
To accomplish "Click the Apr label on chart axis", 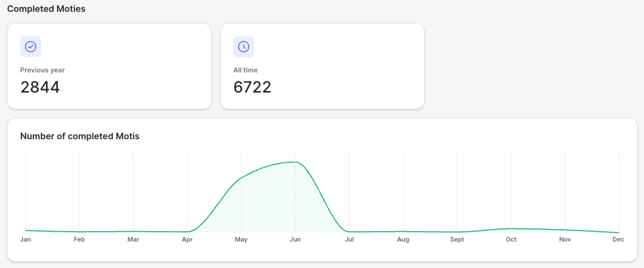I will click(187, 239).
